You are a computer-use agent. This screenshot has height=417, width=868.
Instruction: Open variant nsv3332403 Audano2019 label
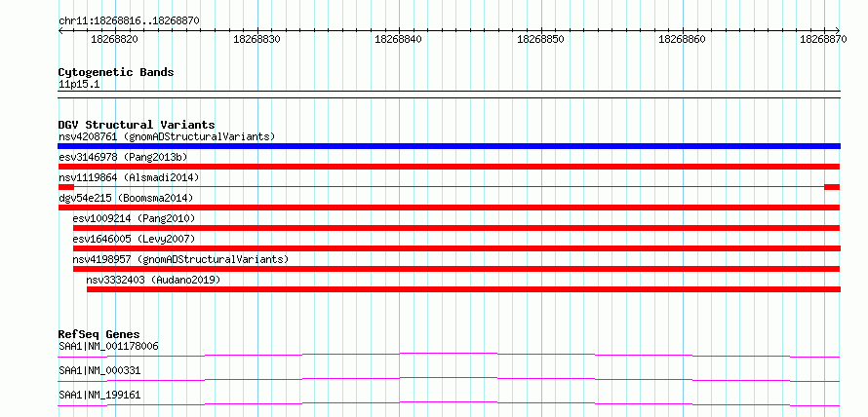pyautogui.click(x=153, y=280)
